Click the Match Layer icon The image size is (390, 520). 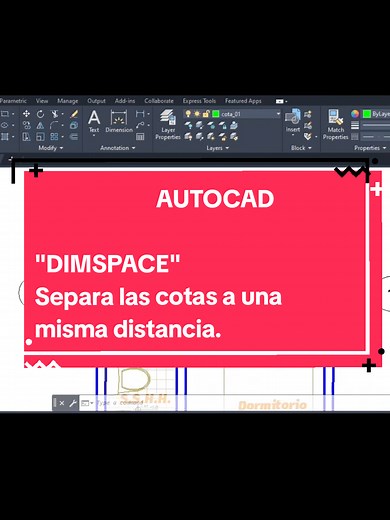234,136
